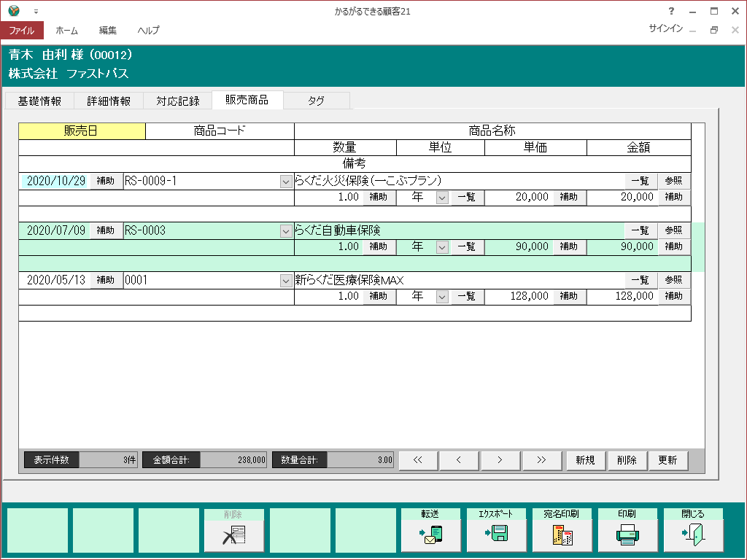Switch to the 対応記録 tab
The image size is (747, 560).
click(177, 101)
